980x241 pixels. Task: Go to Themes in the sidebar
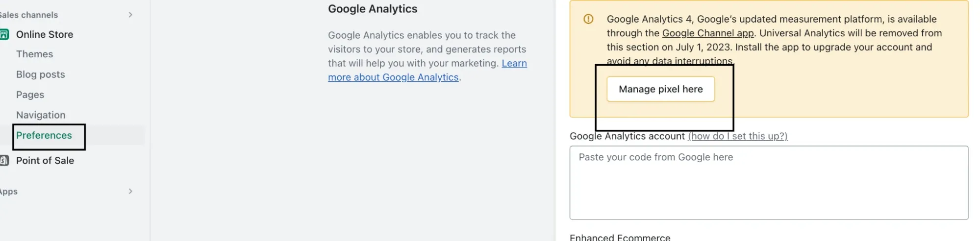click(34, 54)
